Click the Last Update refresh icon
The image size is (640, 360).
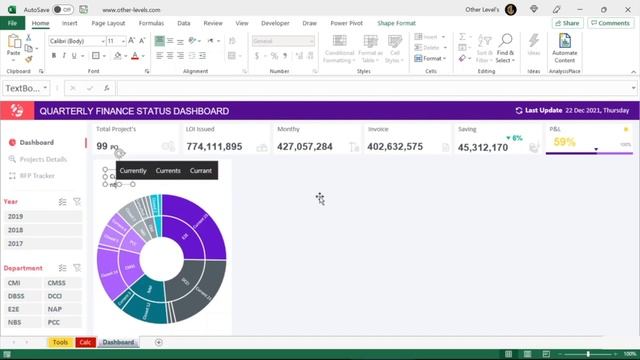(x=519, y=110)
